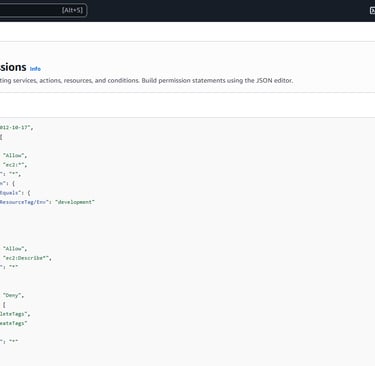Screen dimensions: 375x366
Task: Click the StringEquals condition operator line
Action: click(x=15, y=193)
